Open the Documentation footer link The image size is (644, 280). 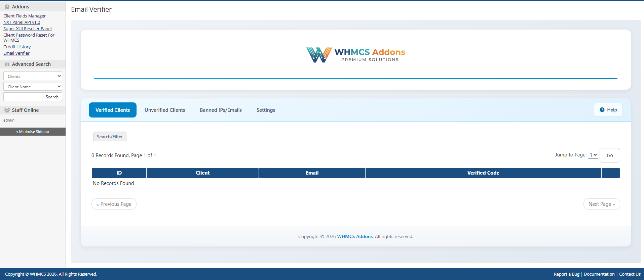599,274
